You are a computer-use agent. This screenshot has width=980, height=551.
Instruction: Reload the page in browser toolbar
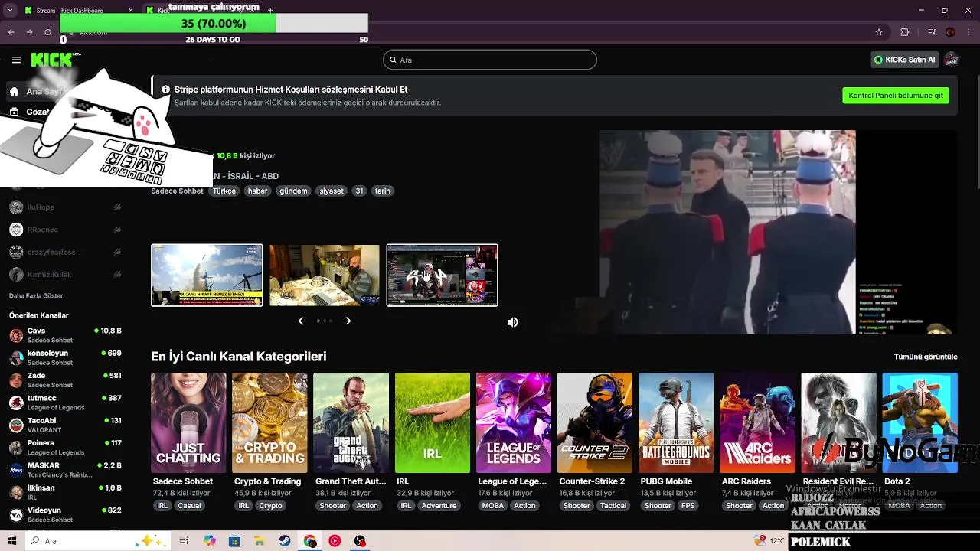[x=48, y=32]
